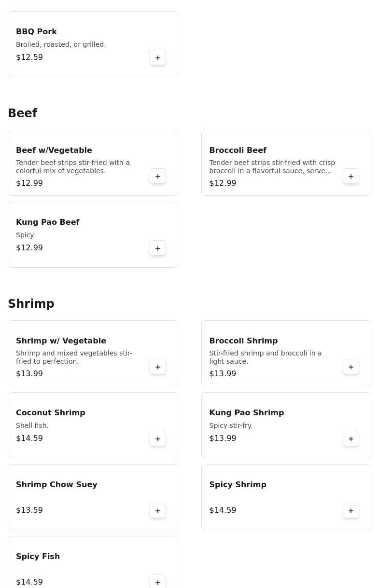The width and height of the screenshot is (379, 588).
Task: Click the Shrimp section heading
Action: pos(31,303)
